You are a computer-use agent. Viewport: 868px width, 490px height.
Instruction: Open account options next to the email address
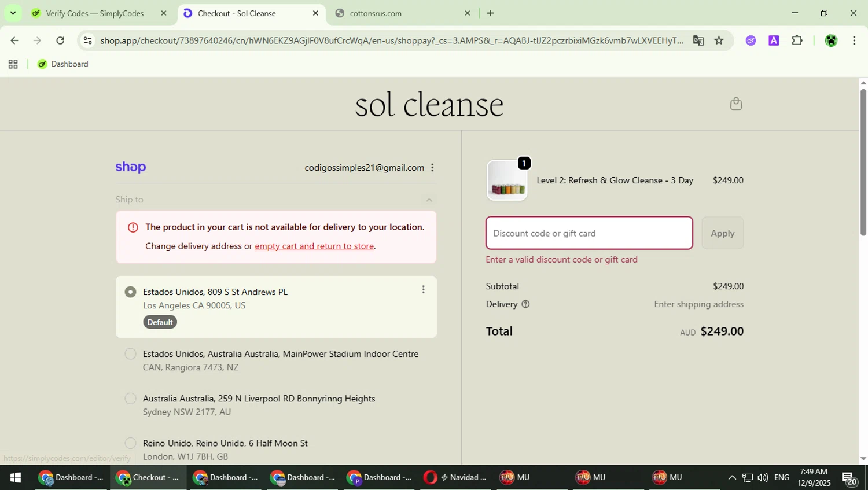pos(432,168)
